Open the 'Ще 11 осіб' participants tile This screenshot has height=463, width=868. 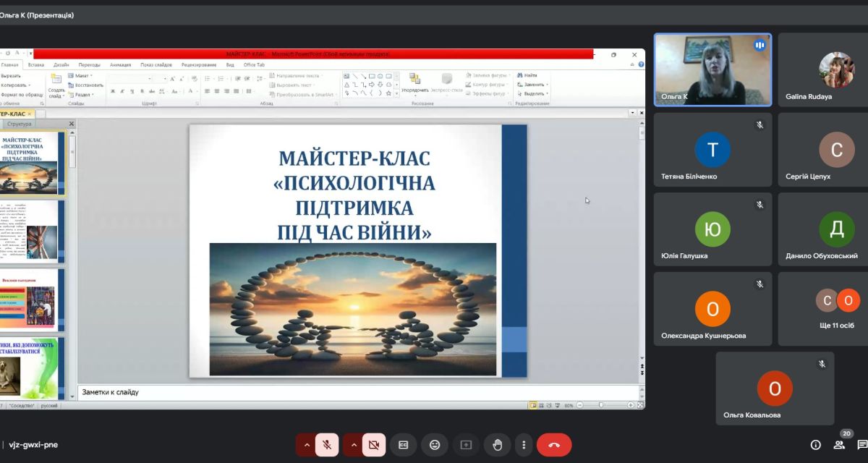tap(838, 309)
